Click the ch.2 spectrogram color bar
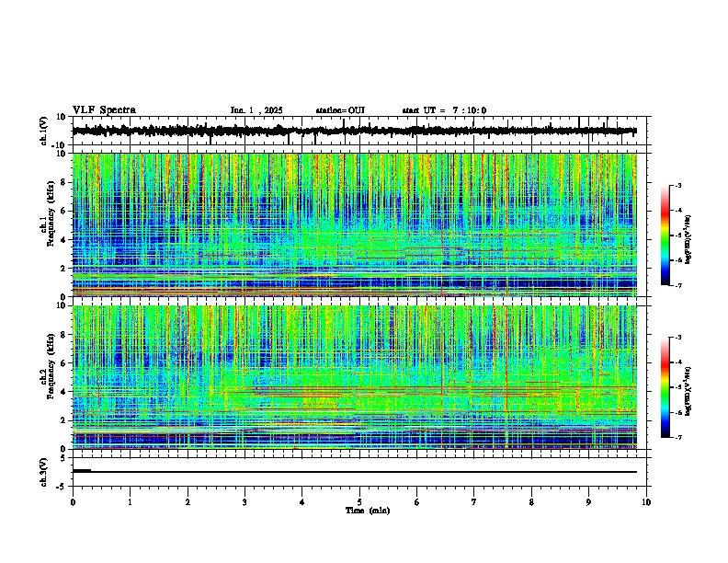The image size is (728, 563). [x=665, y=387]
